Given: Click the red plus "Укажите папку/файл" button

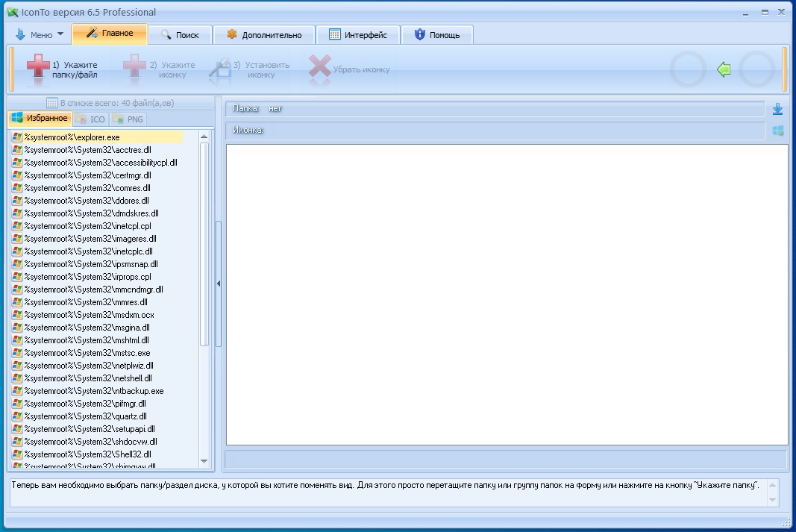Looking at the screenshot, I should pyautogui.click(x=62, y=69).
